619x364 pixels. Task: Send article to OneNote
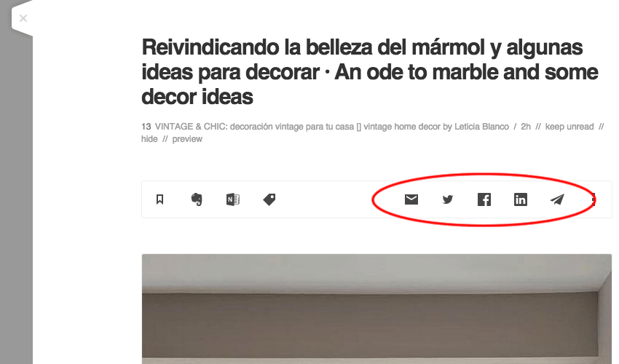tap(233, 199)
